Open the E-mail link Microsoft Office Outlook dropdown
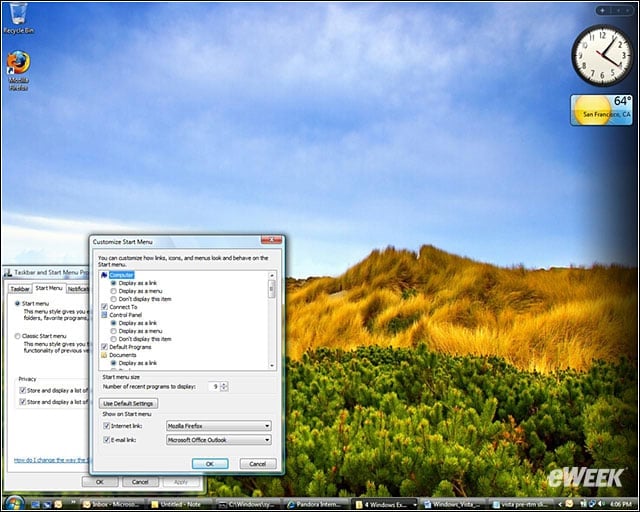Viewport: 640px width, 512px height. [x=218, y=440]
